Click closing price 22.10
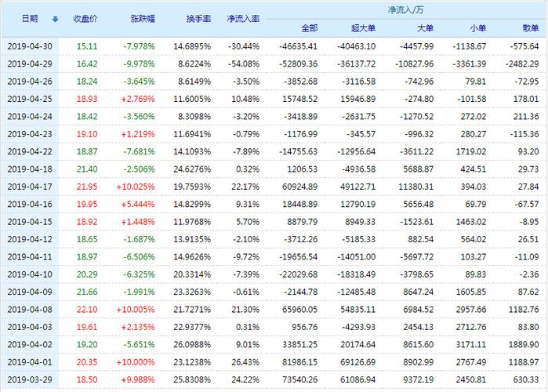 (87, 310)
